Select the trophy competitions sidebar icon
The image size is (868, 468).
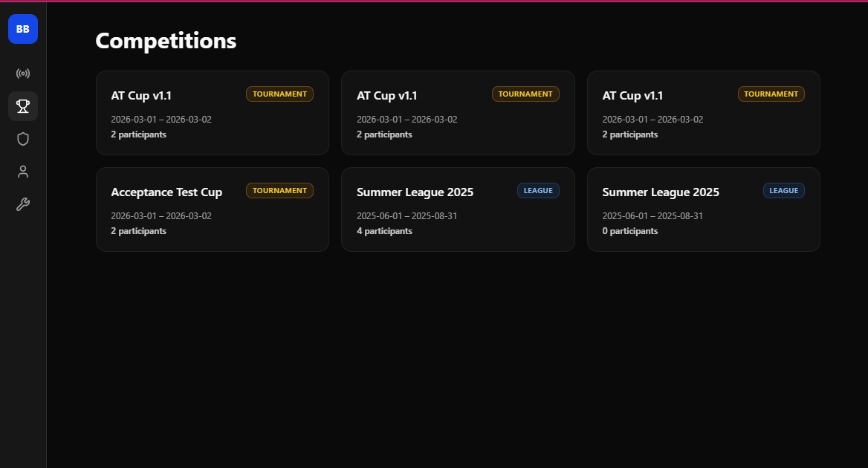23,106
